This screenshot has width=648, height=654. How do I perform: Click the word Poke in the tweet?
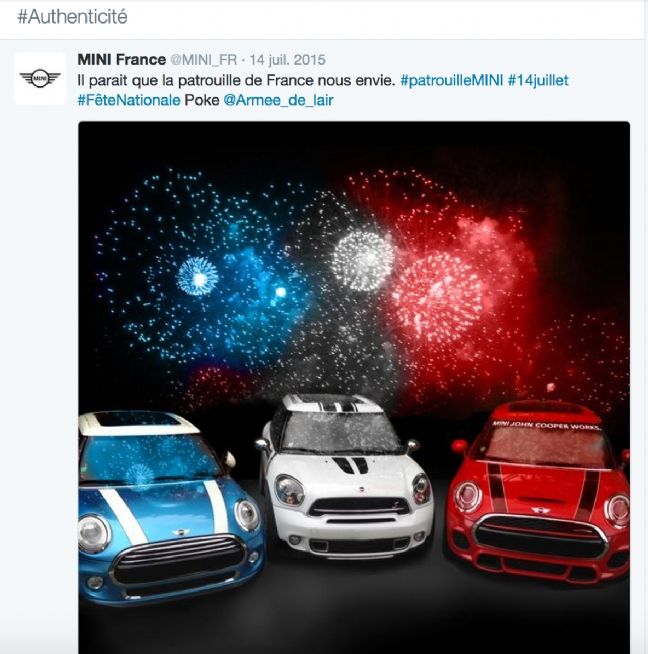point(202,100)
